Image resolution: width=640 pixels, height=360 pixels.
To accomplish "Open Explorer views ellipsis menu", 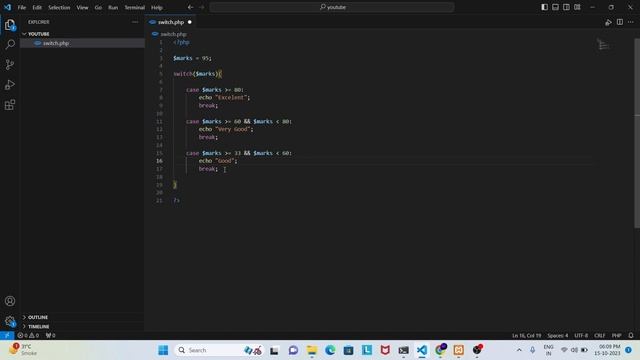I will pyautogui.click(x=135, y=22).
